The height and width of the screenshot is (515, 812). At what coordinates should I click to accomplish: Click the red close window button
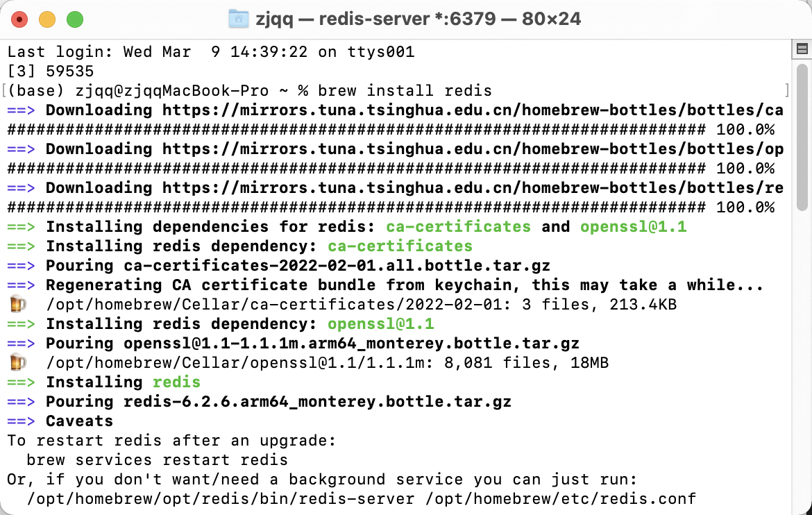click(19, 20)
